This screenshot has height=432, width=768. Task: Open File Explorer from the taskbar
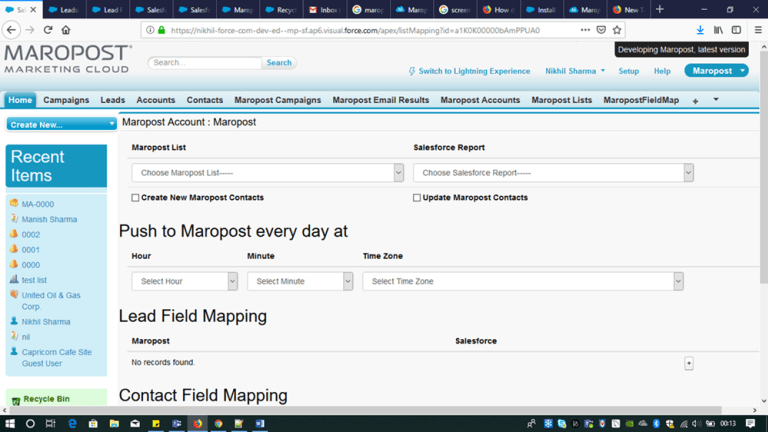(114, 423)
